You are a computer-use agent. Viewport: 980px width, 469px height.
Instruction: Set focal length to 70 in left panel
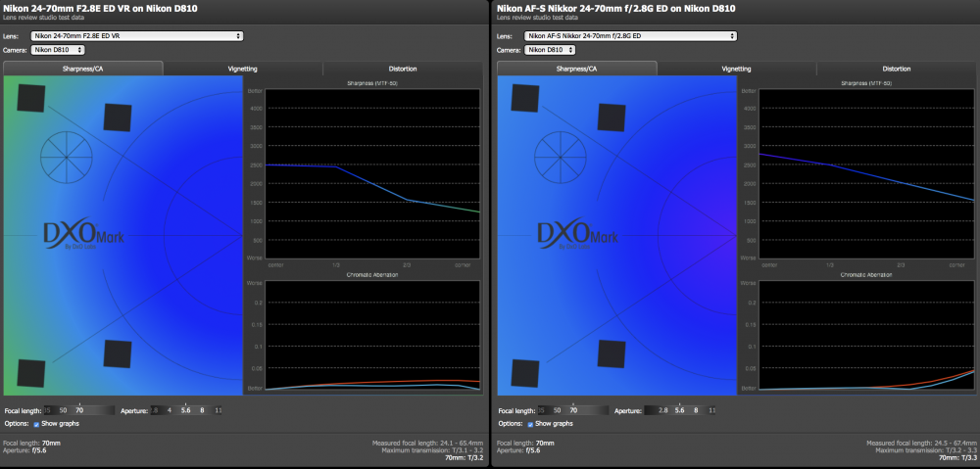pos(79,411)
